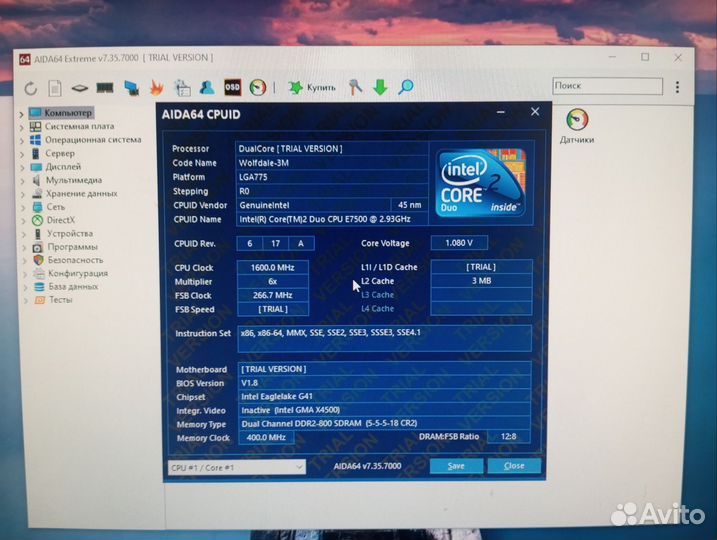Select Компьютер in the tree
717x540 pixels.
(68, 113)
